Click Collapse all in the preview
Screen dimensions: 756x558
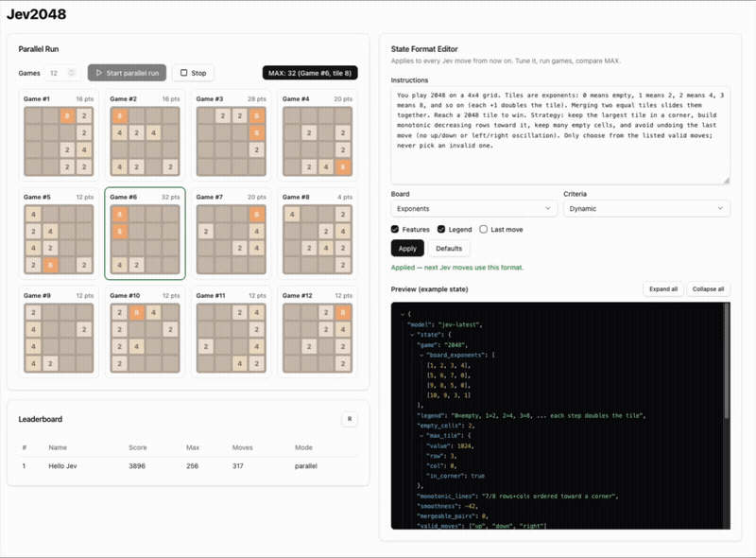pyautogui.click(x=708, y=289)
